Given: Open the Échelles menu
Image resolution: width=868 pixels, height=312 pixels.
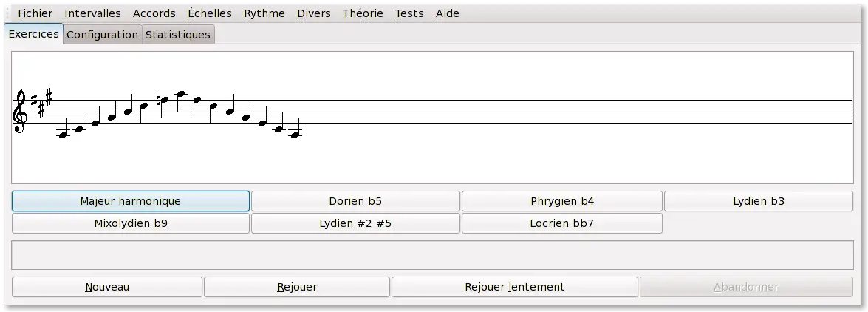Looking at the screenshot, I should pos(209,13).
